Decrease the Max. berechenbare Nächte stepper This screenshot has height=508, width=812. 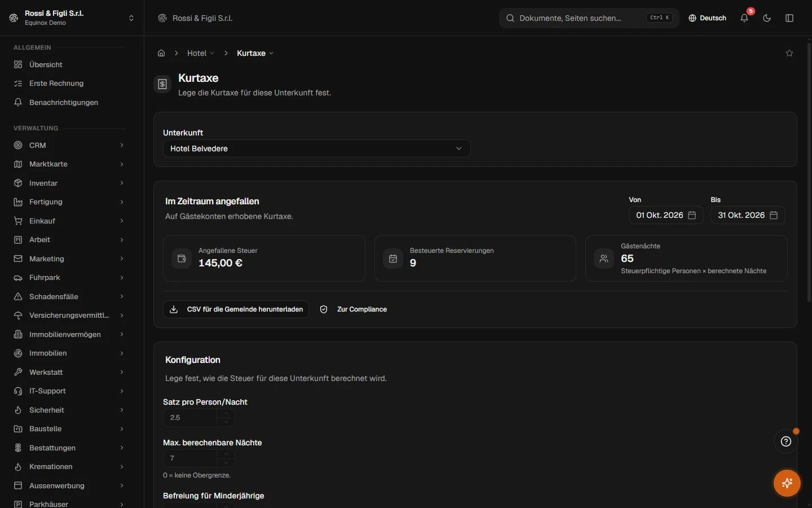226,463
